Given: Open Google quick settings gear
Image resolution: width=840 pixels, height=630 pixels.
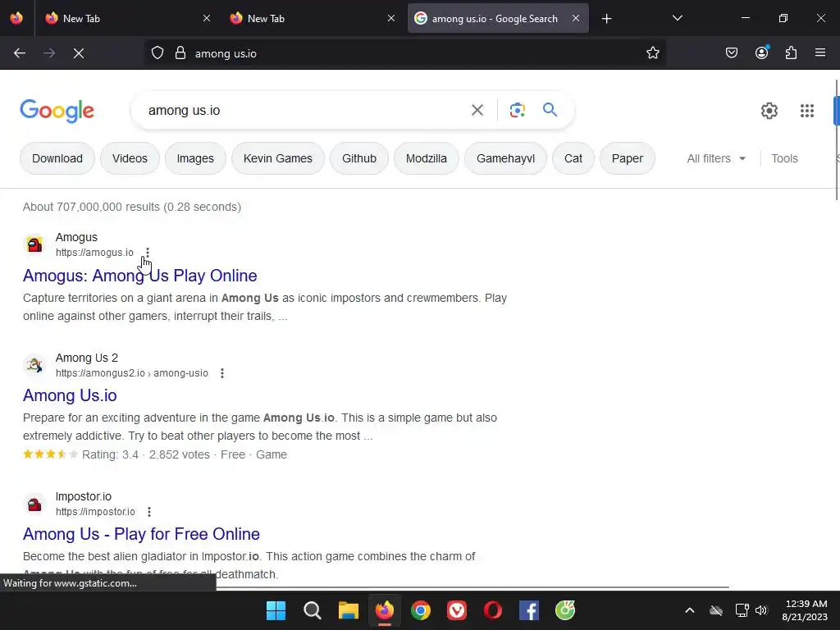Looking at the screenshot, I should click(769, 111).
